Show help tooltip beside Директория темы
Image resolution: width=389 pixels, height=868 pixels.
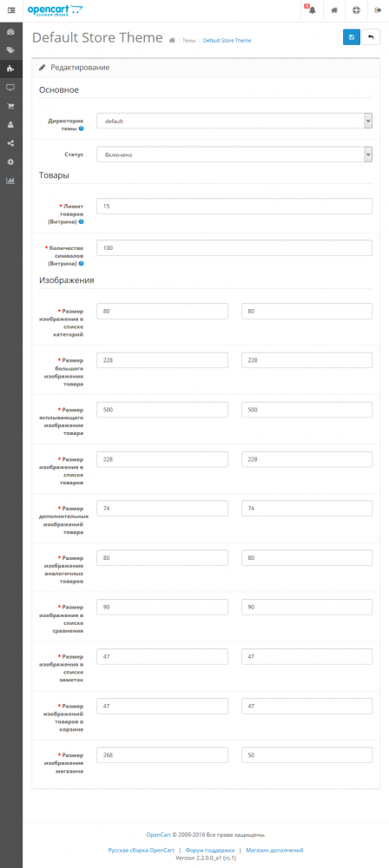point(82,128)
